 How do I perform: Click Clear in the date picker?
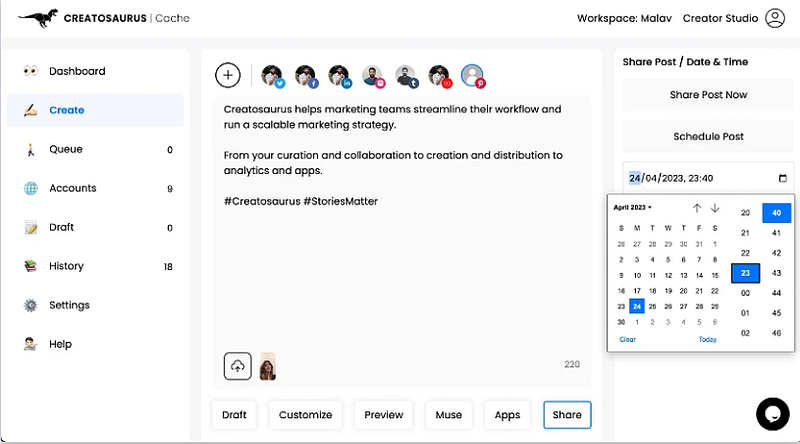(x=628, y=339)
